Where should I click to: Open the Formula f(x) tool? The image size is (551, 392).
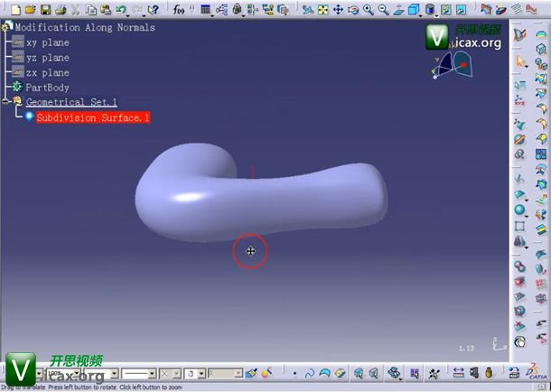180,9
